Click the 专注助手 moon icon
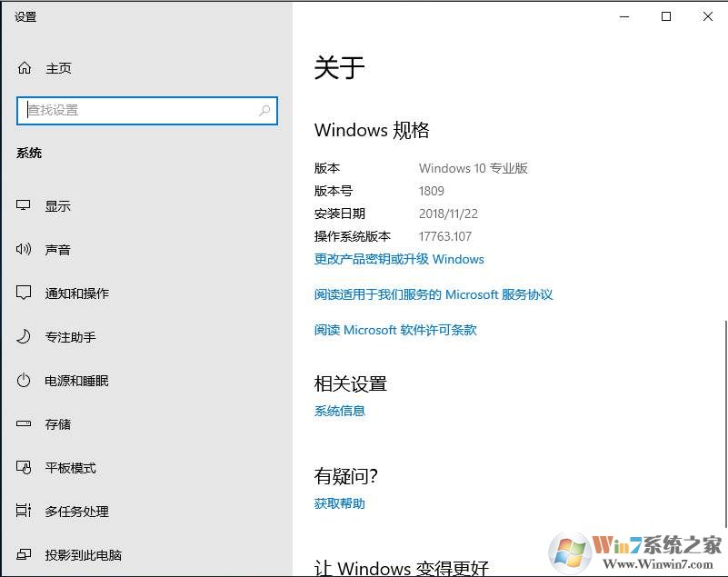The height and width of the screenshot is (577, 728). click(24, 336)
